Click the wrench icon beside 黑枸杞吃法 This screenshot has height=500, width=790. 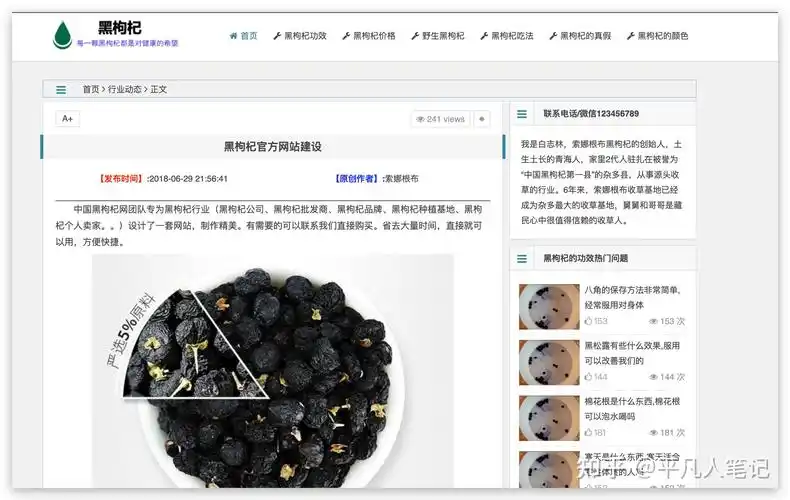(x=484, y=36)
